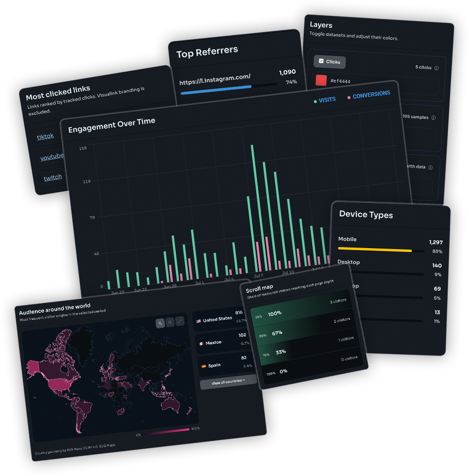Select the https://l.instagram.com/ referrer row
This screenshot has height=476, width=469.
pyautogui.click(x=238, y=82)
